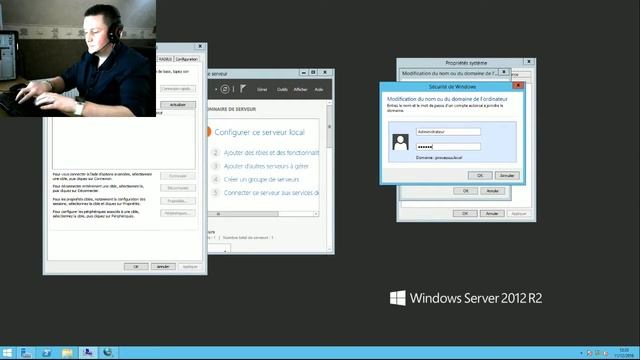This screenshot has width=640, height=360.
Task: Click the Configurer ce serveur local link
Action: click(x=260, y=132)
